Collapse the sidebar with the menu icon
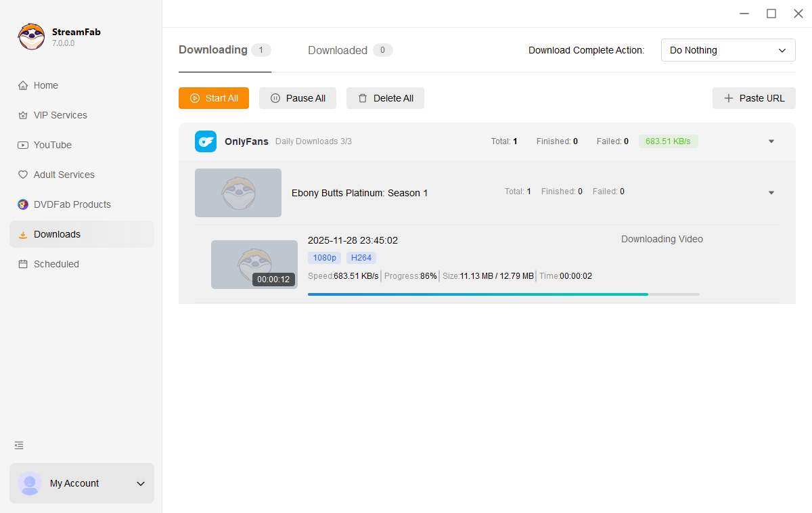Screen dimensions: 812x513 [x=19, y=445]
